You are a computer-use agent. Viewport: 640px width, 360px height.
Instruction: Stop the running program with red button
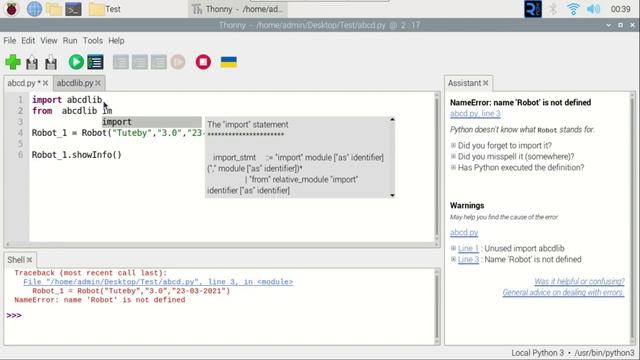pyautogui.click(x=203, y=62)
